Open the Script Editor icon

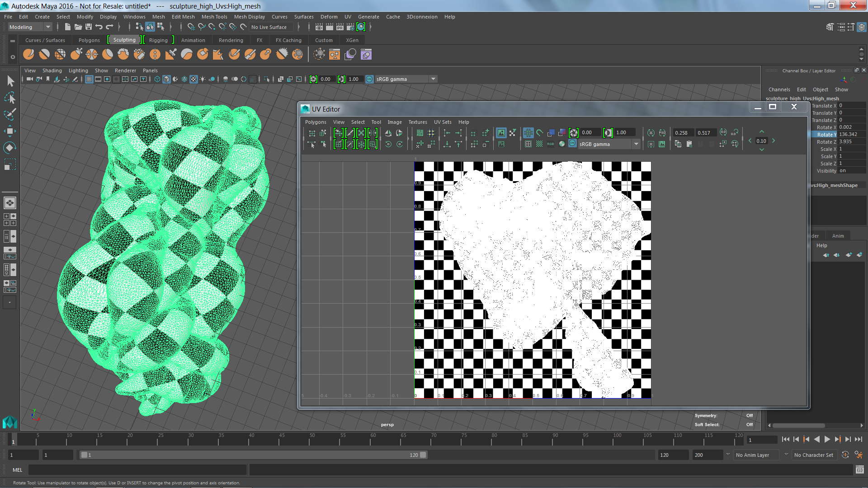pos(859,470)
